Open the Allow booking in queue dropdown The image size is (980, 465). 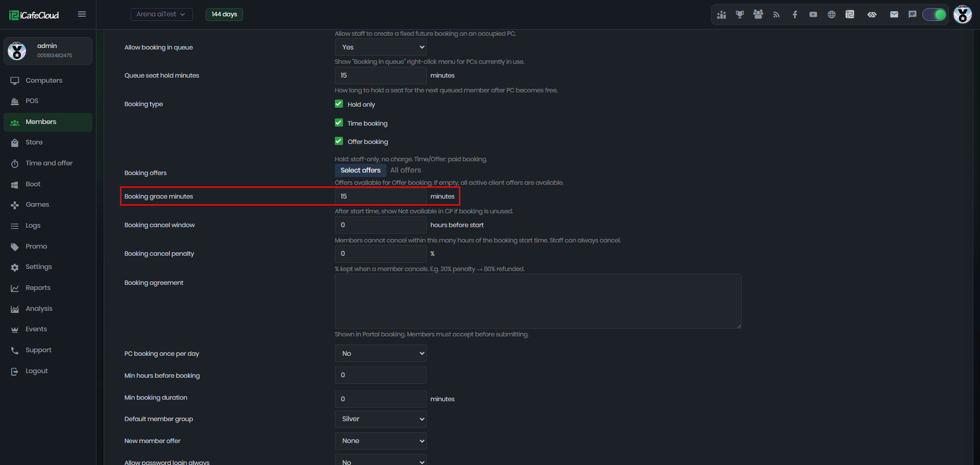380,47
